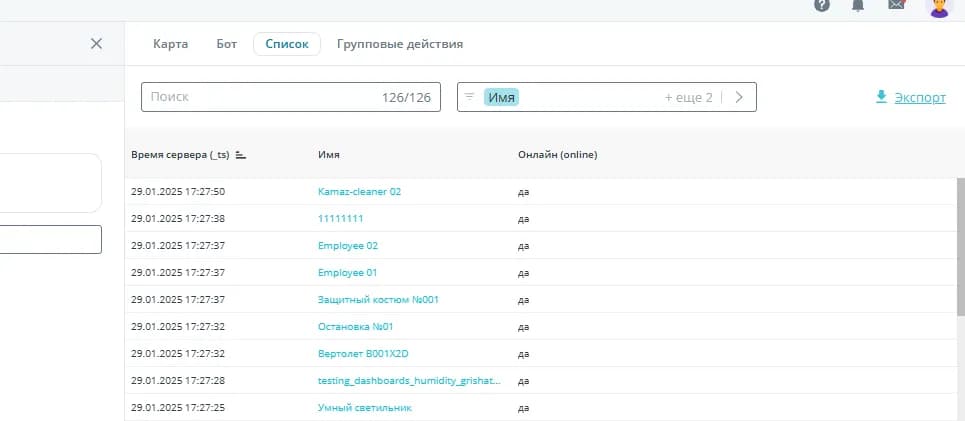Expand column selector with the chevron arrow
This screenshot has height=421, width=965.
739,97
